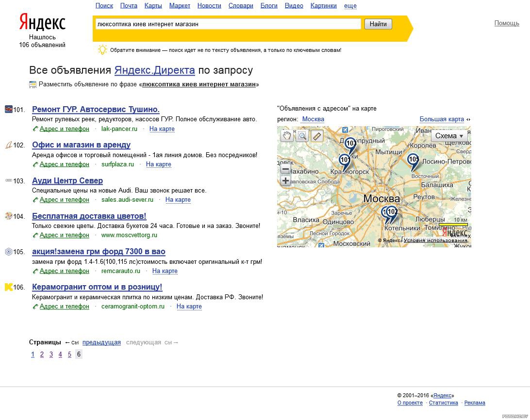This screenshot has height=420, width=530.
Task: Open Почта in the top navigation
Action: coord(129,6)
